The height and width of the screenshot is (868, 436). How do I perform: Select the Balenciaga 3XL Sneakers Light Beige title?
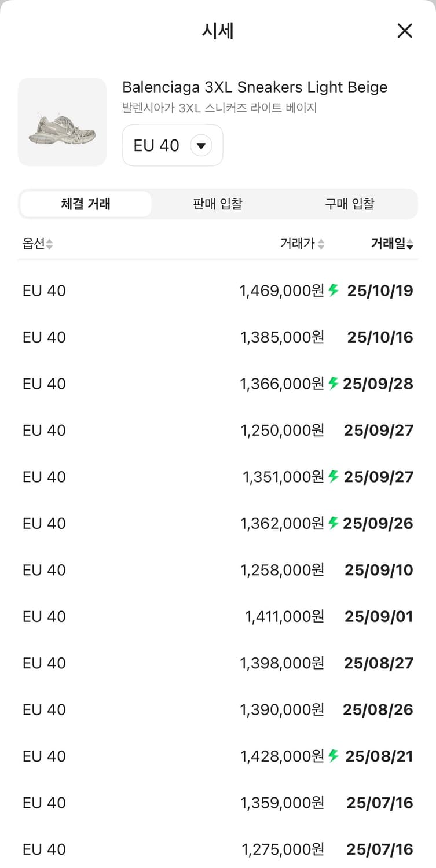tap(255, 87)
